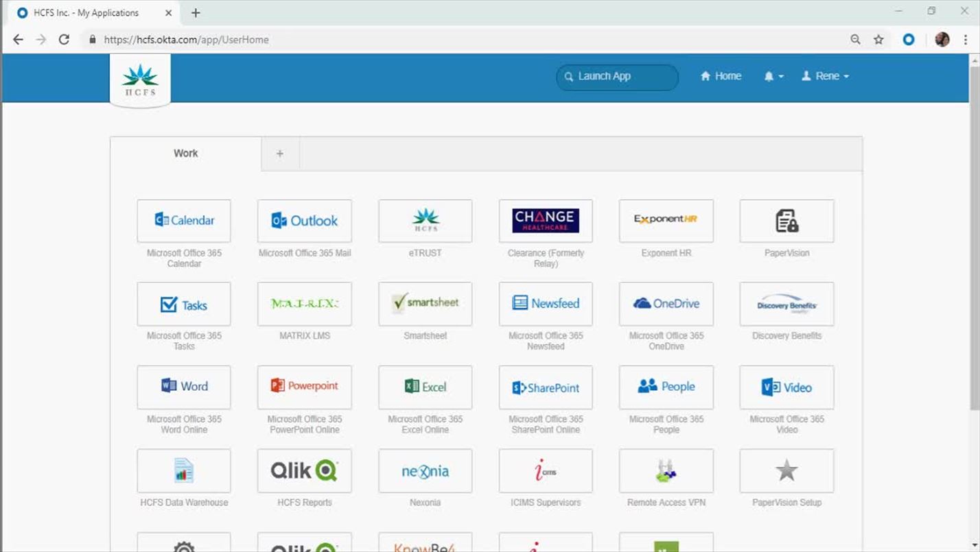Open the ICIMS Supervisors tile

coord(546,470)
